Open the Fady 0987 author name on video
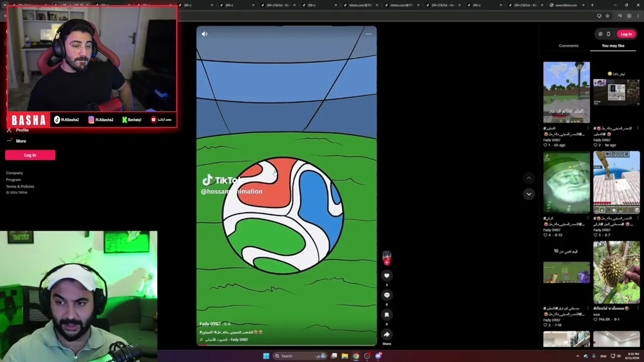 point(210,324)
